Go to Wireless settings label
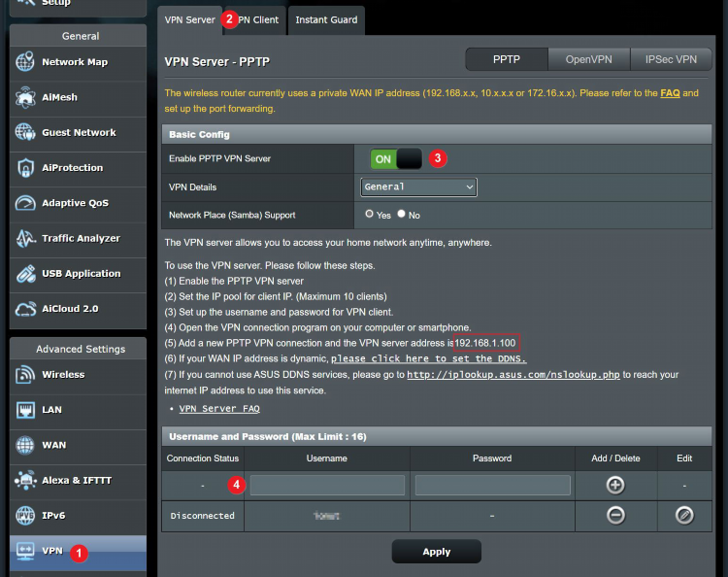728x577 pixels. [63, 374]
